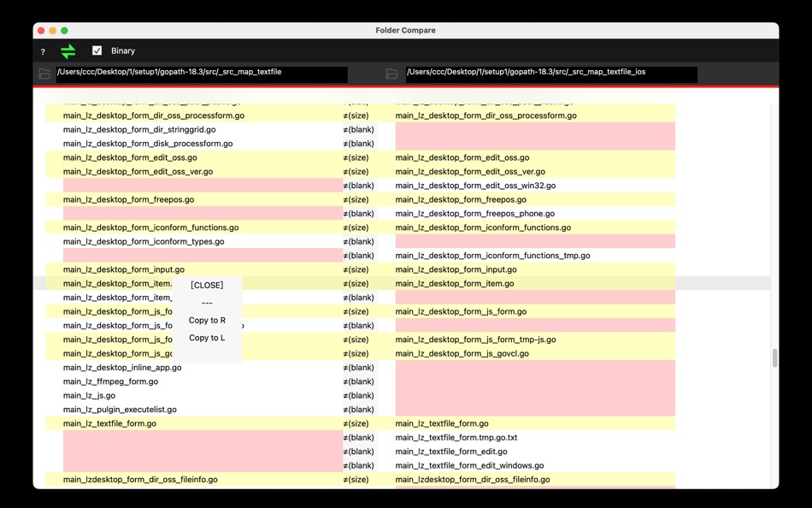Select main_lz_desktop_form_disk_processform.go row
Screen dimensions: 812x508
coord(148,144)
